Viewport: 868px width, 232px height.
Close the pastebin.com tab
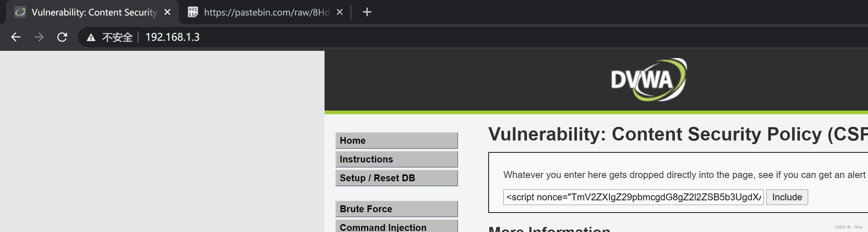(340, 12)
